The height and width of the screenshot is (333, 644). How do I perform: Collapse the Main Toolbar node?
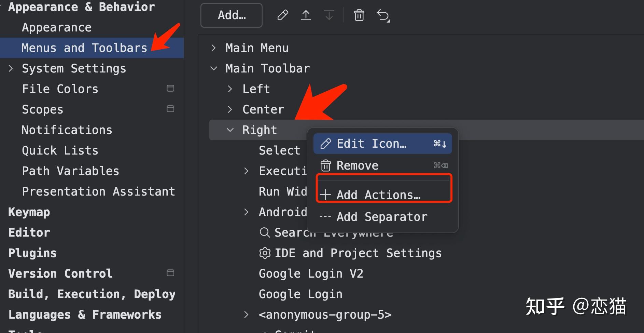tap(213, 68)
